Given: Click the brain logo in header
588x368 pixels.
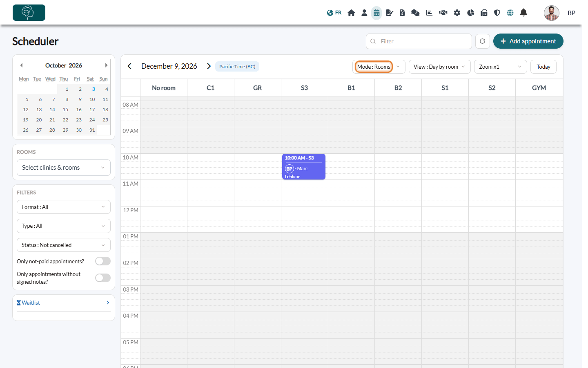Looking at the screenshot, I should click(x=29, y=13).
